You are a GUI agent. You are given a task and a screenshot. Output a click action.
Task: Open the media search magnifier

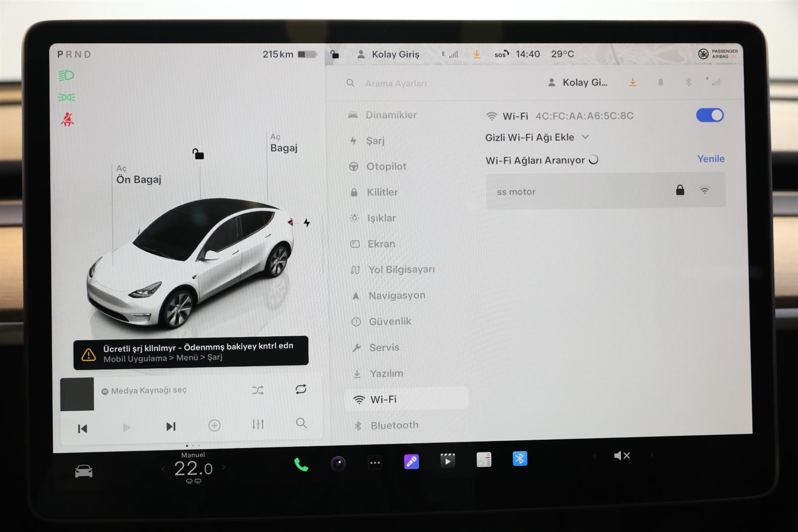(x=301, y=423)
